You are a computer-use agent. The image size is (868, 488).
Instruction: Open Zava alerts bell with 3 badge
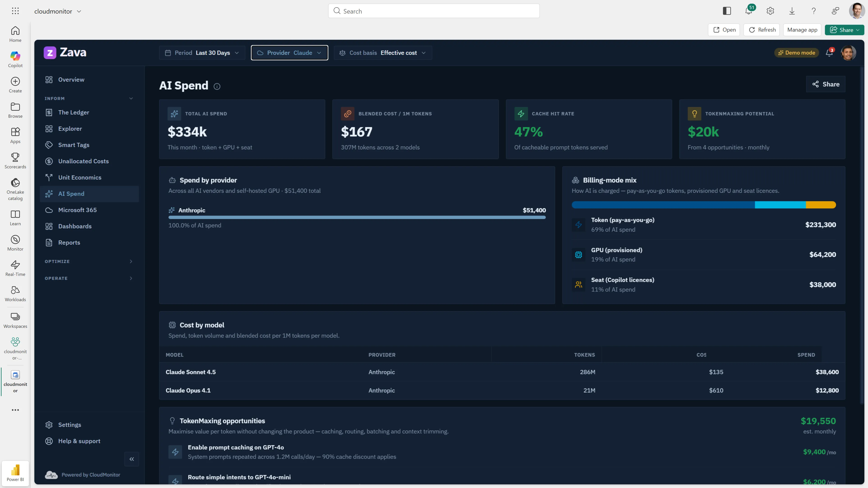(x=829, y=53)
